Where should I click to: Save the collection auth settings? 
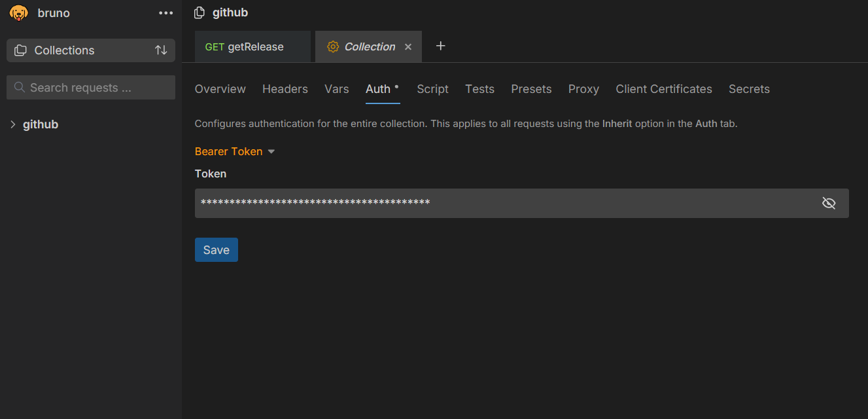217,250
